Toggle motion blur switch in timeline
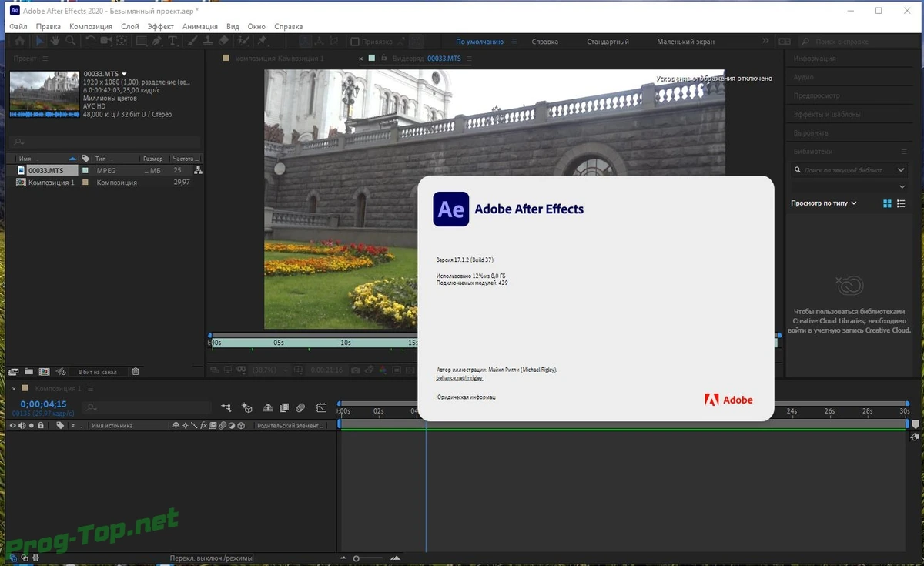Viewport: 924px width, 566px height. 300,407
